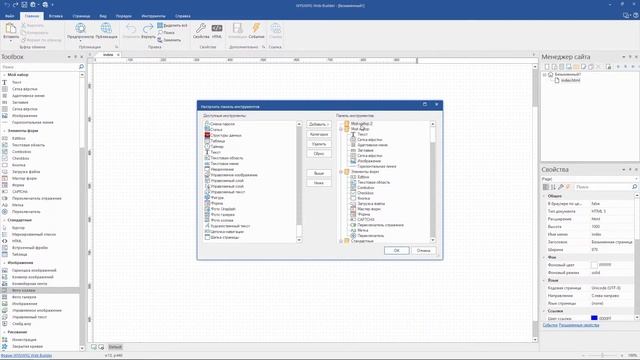This screenshot has height=360, width=640.
Task: Collapse Рисование group in Toolbox
Action: (x=4, y=332)
